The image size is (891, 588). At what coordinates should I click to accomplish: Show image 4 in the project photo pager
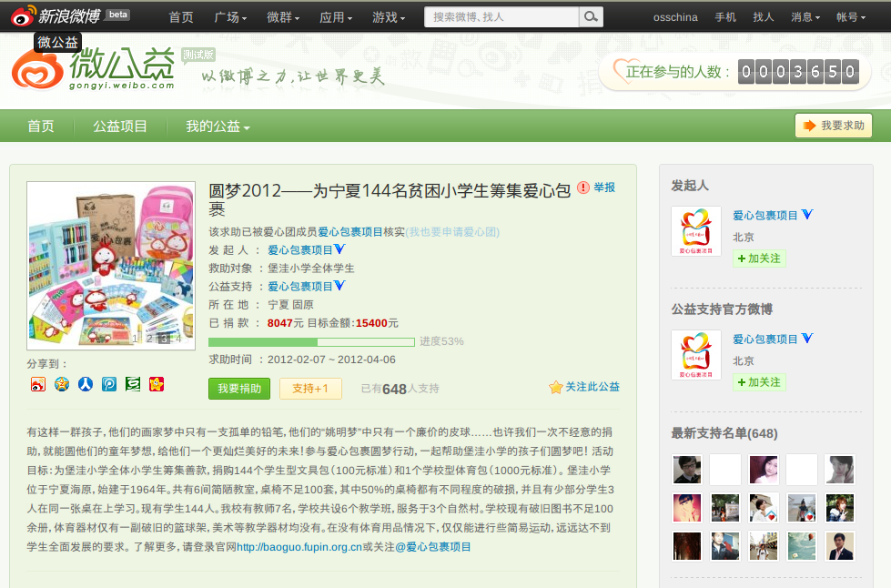point(178,339)
